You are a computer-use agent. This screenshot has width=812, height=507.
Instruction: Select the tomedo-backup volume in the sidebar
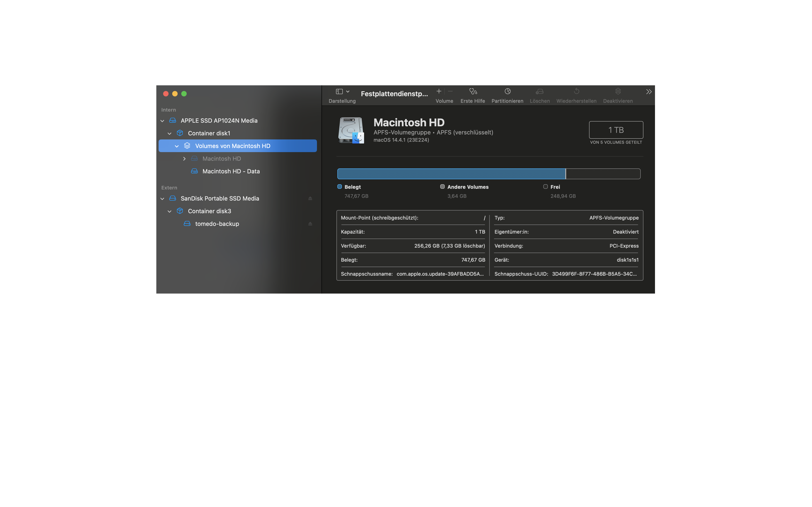[x=217, y=224]
